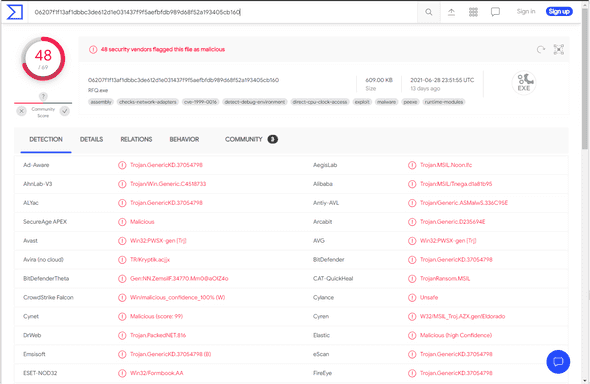Click the 609.00 KB size value
Viewport: 590px width, 384px height.
tap(379, 80)
